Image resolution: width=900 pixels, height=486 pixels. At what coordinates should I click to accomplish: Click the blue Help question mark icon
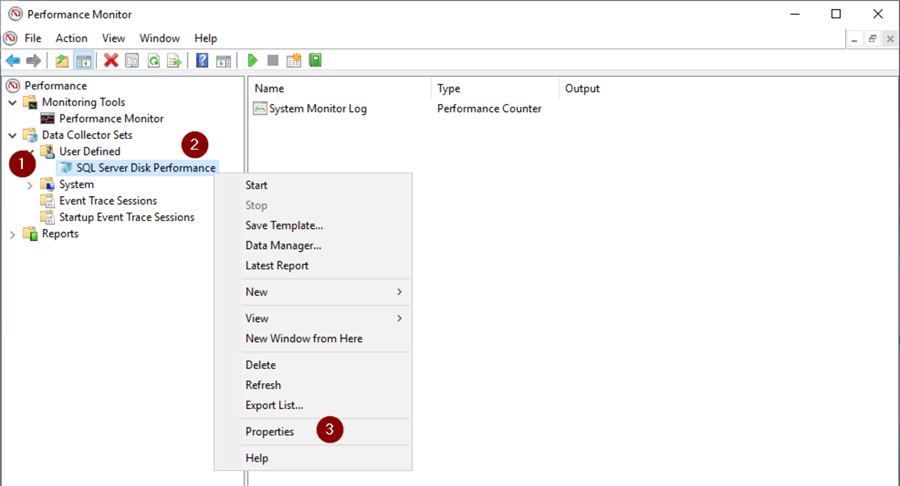[x=202, y=60]
